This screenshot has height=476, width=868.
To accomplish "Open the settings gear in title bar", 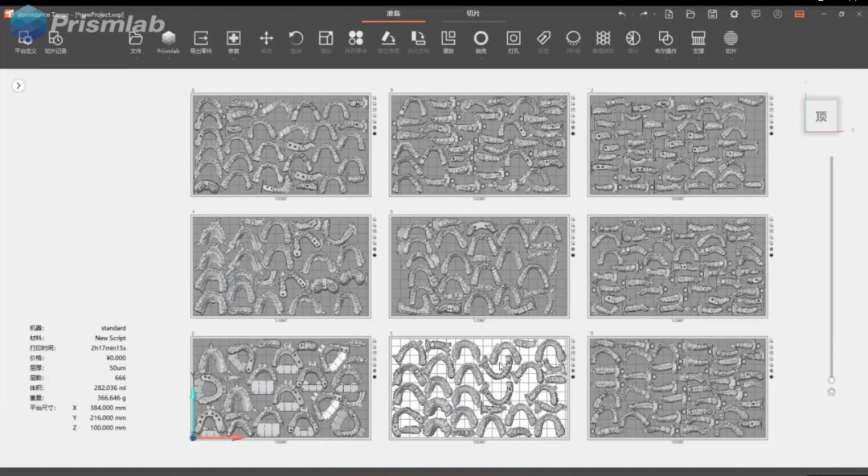I will pyautogui.click(x=734, y=14).
